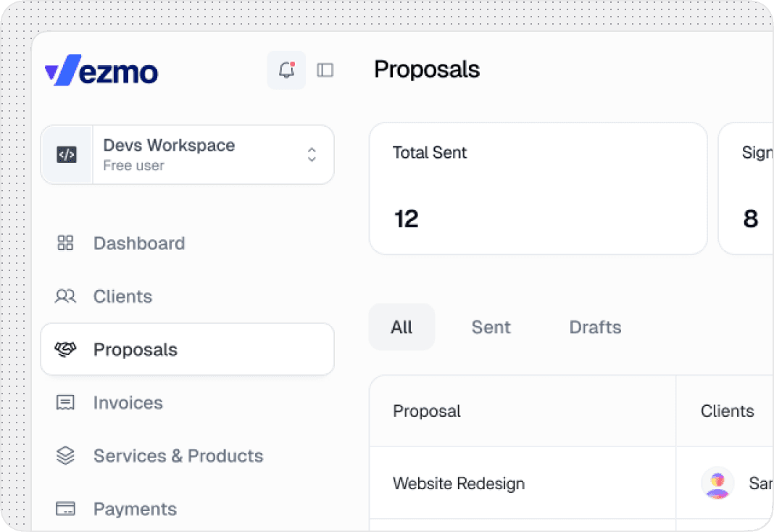Open the Website Redesign proposal
The width and height of the screenshot is (774, 532).
pyautogui.click(x=458, y=483)
